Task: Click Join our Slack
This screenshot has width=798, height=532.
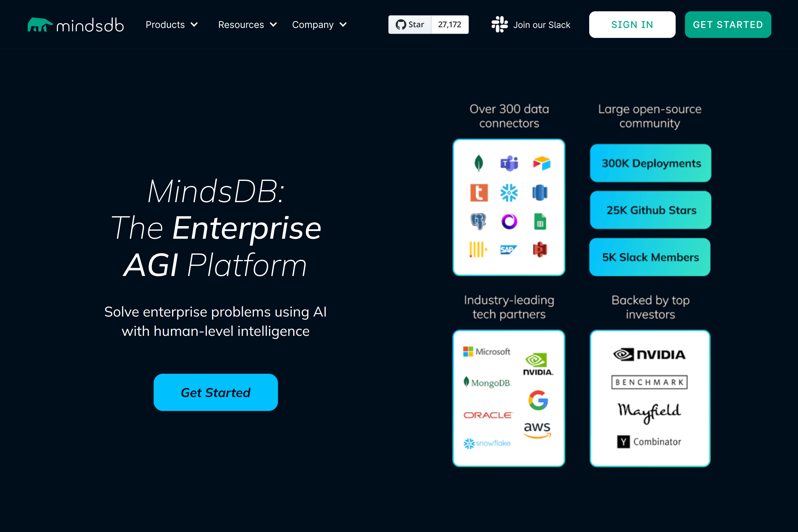Action: coord(542,24)
